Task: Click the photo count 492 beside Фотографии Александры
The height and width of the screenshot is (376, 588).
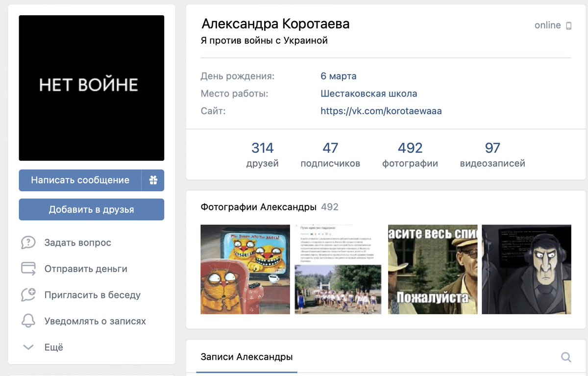Action: [330, 207]
